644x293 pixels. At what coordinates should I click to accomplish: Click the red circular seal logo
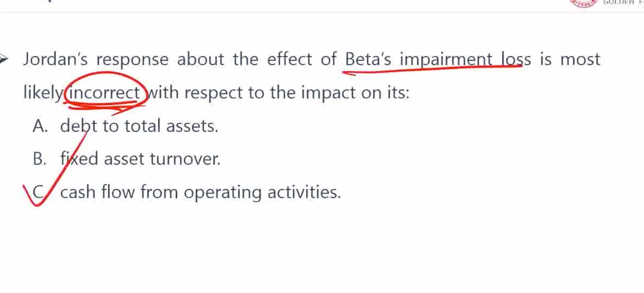[583, 3]
